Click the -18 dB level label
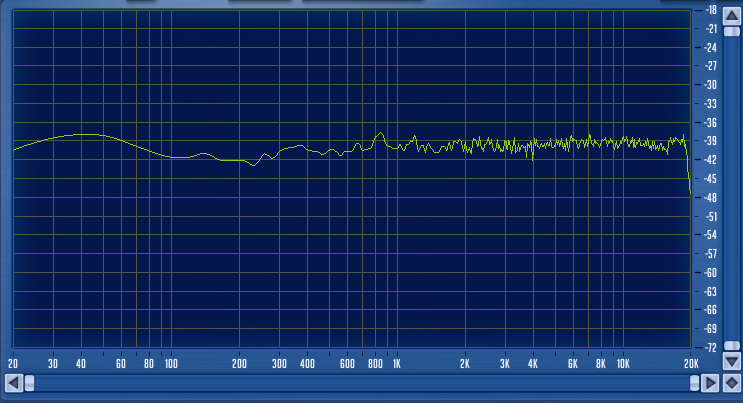The width and height of the screenshot is (743, 403). coord(710,10)
